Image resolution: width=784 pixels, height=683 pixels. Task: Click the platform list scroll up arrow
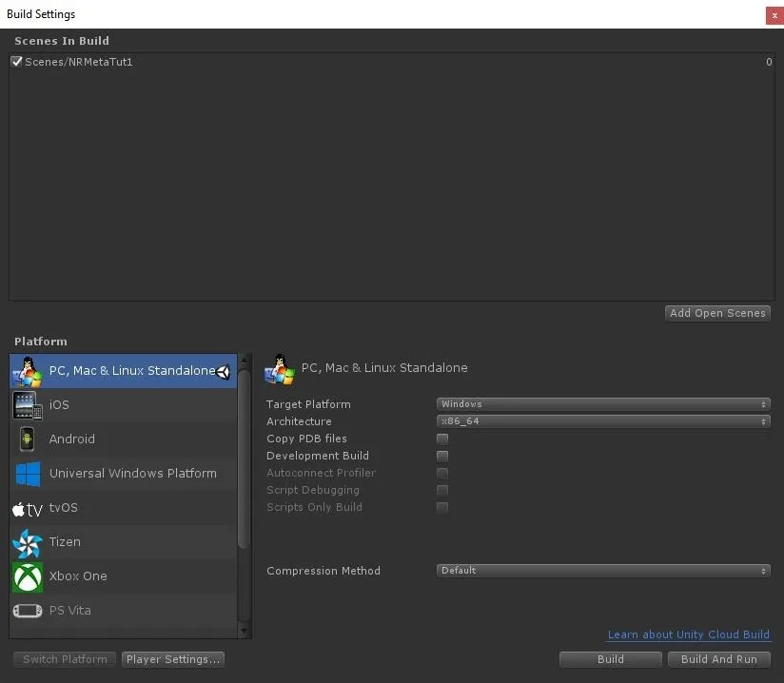(244, 360)
